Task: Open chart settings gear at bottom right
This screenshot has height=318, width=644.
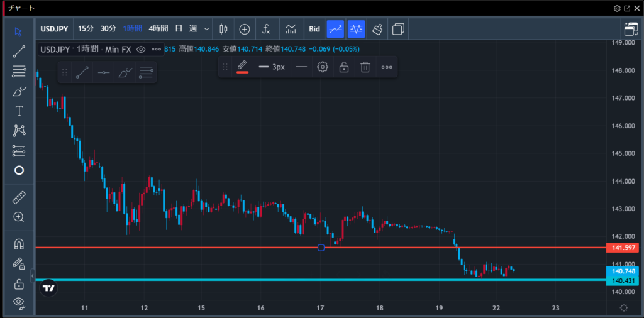Action: point(623,308)
